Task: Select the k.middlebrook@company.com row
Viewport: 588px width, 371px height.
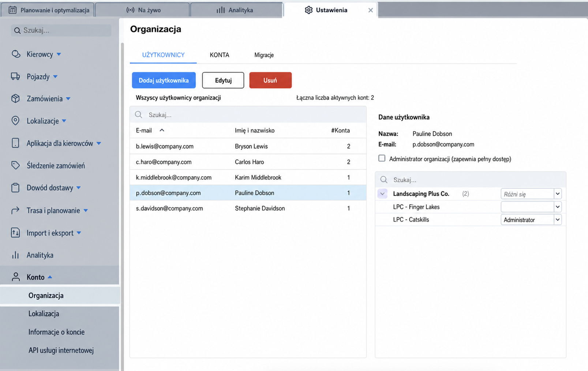Action: click(248, 177)
